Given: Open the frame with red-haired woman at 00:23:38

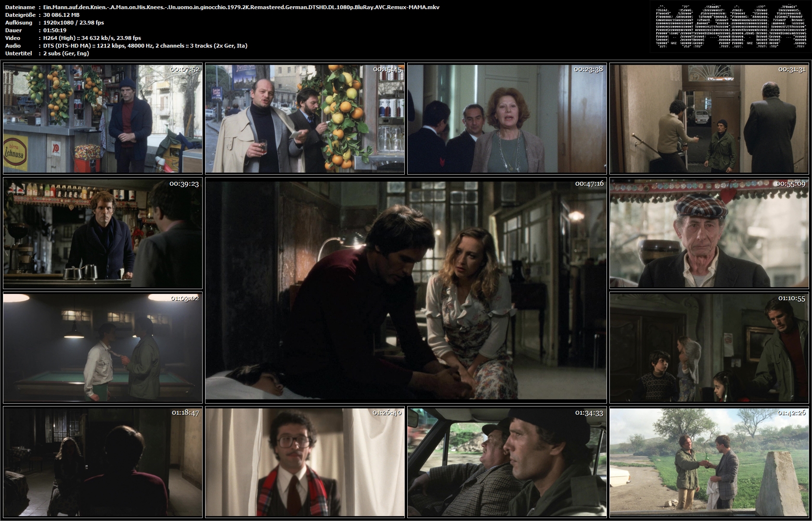Looking at the screenshot, I should pyautogui.click(x=507, y=119).
